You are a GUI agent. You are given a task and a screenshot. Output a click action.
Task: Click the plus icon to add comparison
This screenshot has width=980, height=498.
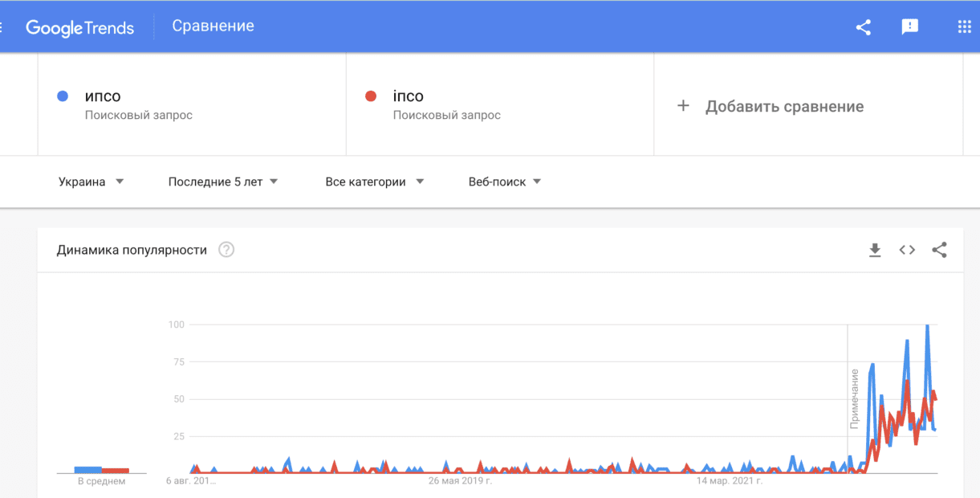click(683, 106)
